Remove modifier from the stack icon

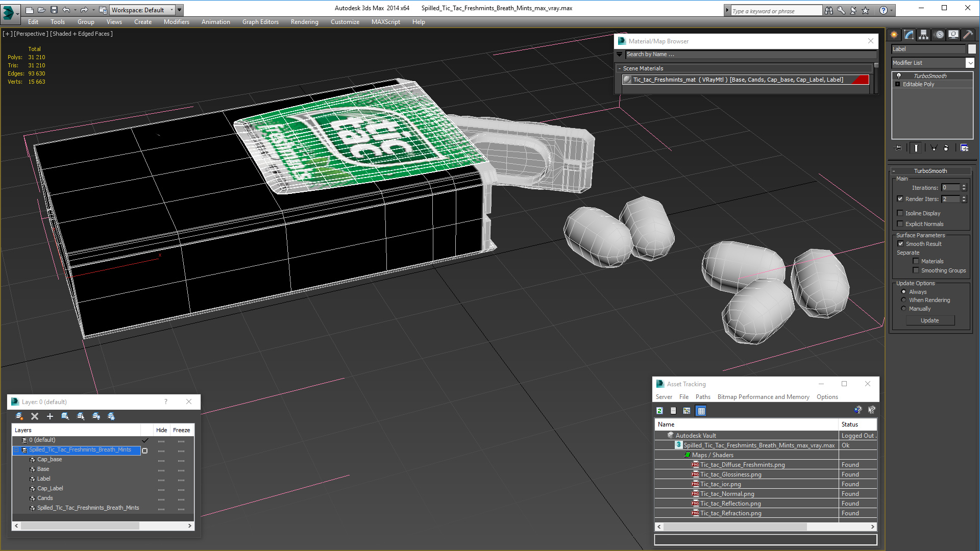[946, 148]
